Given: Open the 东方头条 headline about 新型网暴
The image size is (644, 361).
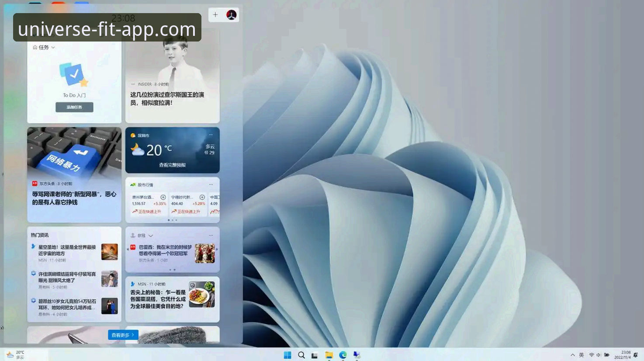Looking at the screenshot, I should point(74,198).
